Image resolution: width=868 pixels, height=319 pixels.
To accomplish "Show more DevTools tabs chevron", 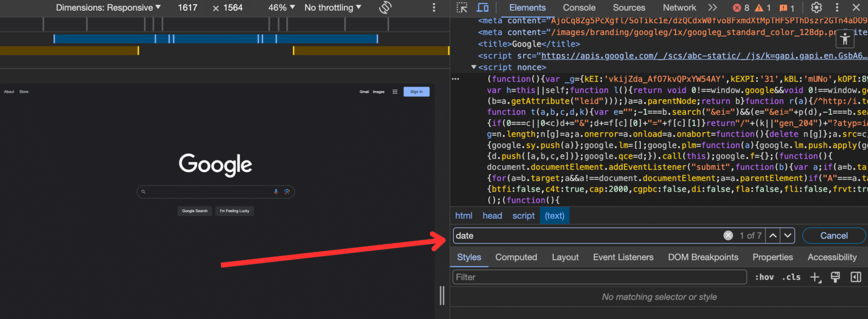I will tap(713, 7).
